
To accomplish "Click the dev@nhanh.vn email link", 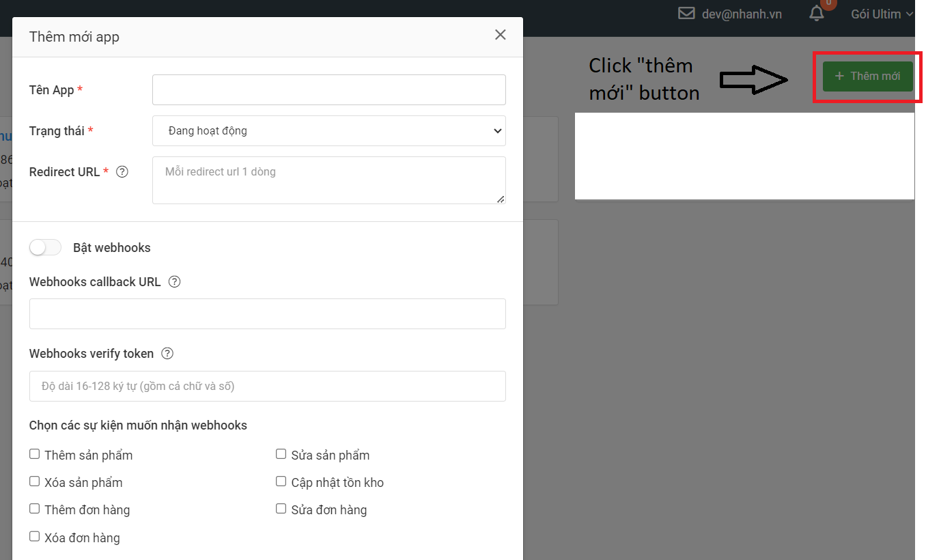I will 742,14.
